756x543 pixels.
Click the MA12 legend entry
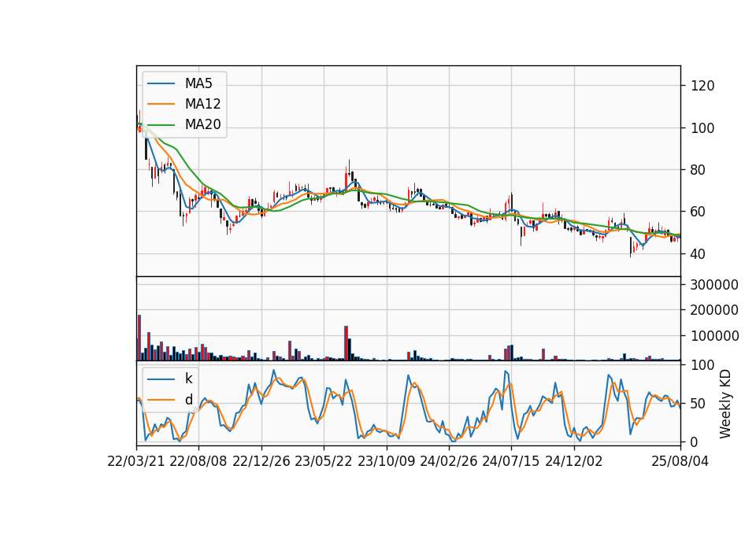point(184,104)
